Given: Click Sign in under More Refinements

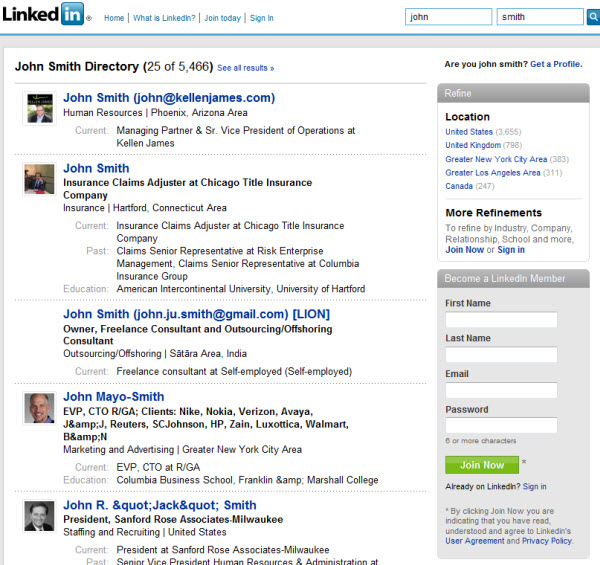Looking at the screenshot, I should click(511, 250).
